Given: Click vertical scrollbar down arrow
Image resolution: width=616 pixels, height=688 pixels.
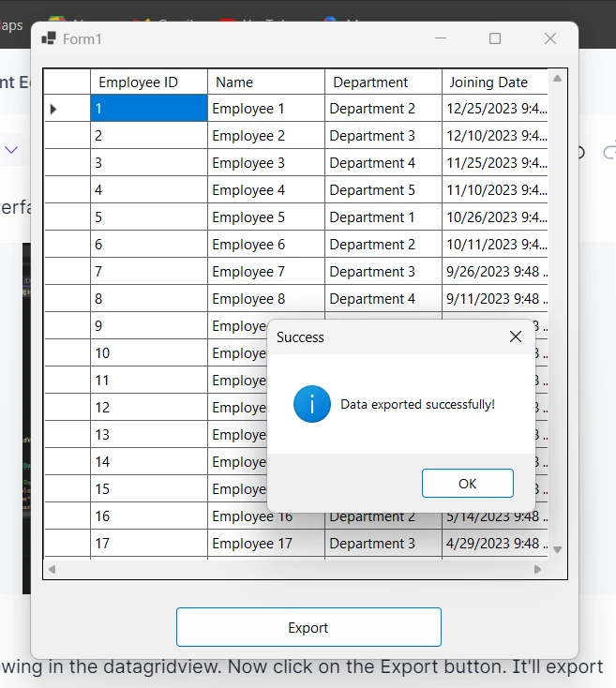Looking at the screenshot, I should (558, 549).
